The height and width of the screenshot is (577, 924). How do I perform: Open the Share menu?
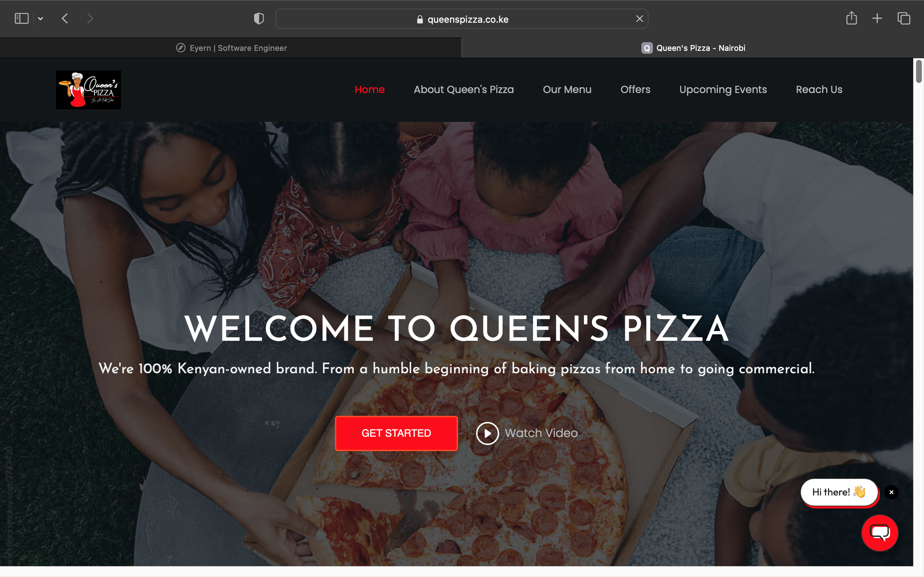(851, 18)
